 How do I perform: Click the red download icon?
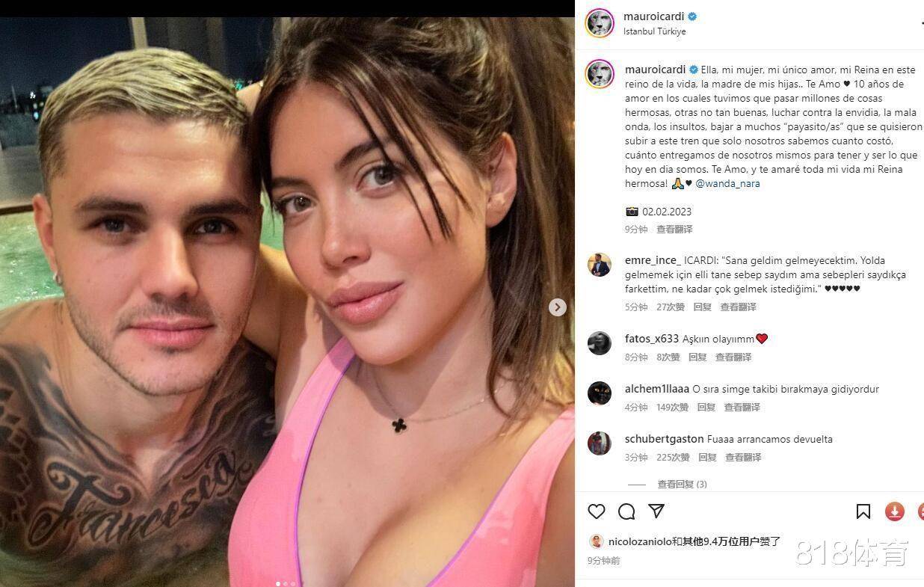point(895,511)
